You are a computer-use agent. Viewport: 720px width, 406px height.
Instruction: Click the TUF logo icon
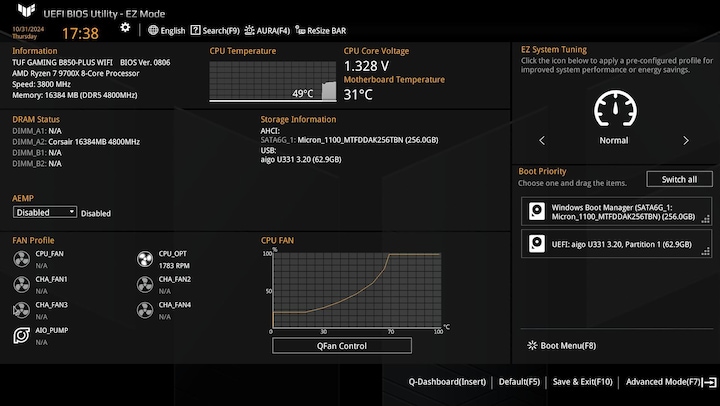(26, 10)
